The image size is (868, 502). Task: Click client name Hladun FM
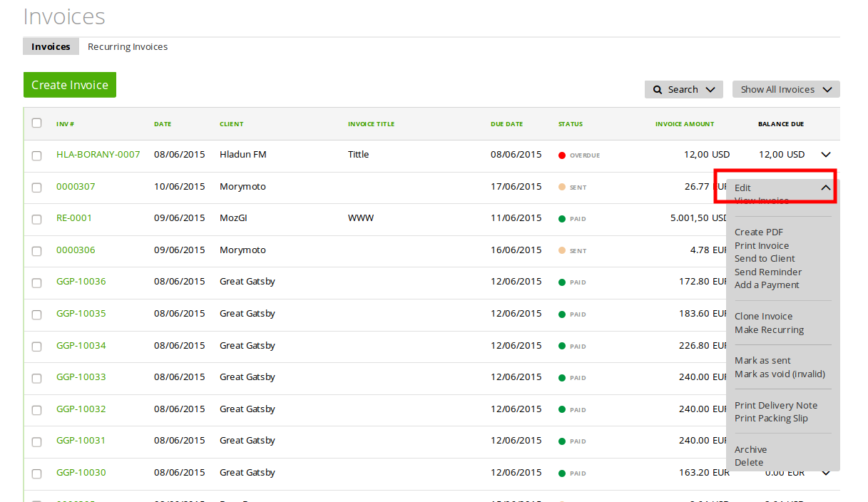pos(243,154)
